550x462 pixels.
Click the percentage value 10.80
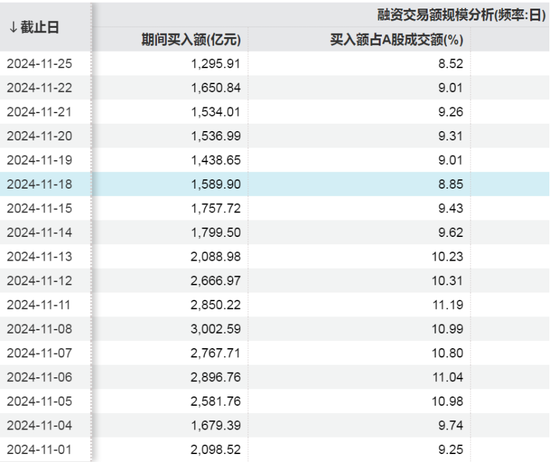pos(448,353)
